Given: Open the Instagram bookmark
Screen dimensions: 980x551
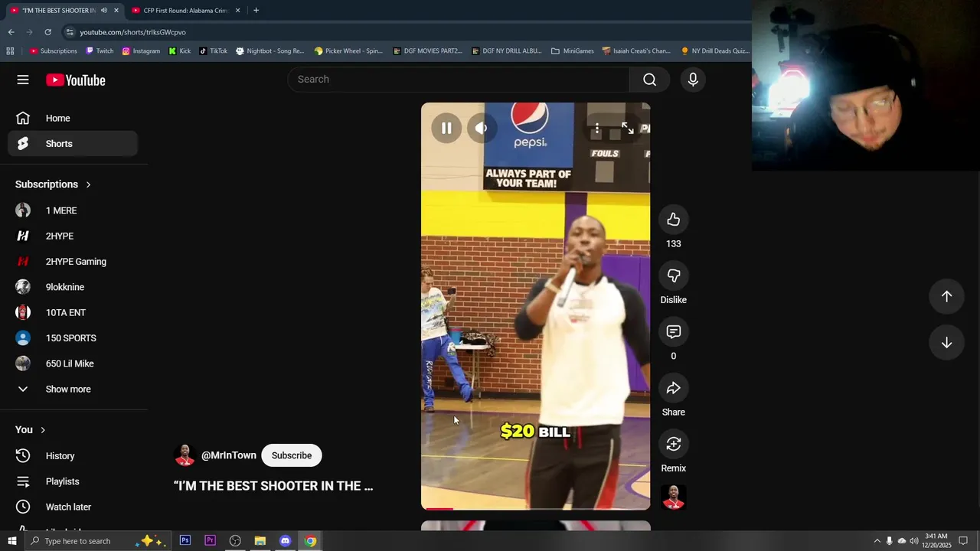Looking at the screenshot, I should [x=141, y=51].
